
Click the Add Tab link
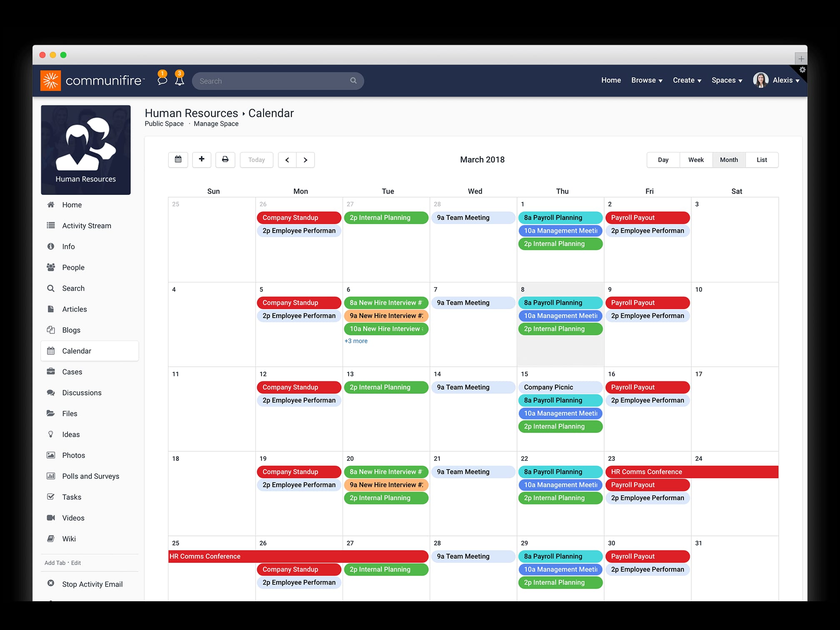pyautogui.click(x=55, y=563)
